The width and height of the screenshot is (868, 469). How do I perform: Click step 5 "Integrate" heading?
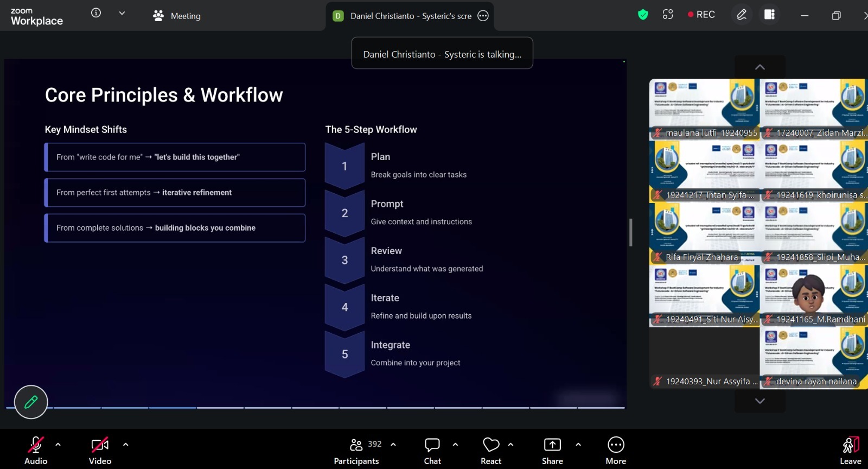(390, 345)
